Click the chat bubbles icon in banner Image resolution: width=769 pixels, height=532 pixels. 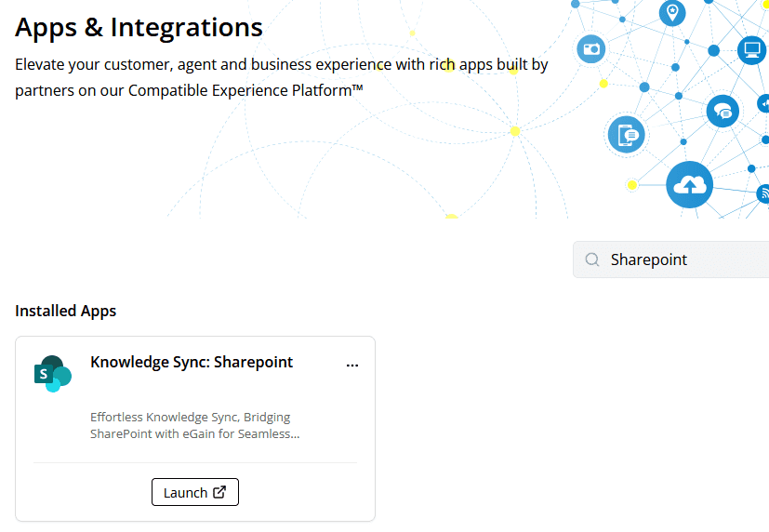(723, 112)
